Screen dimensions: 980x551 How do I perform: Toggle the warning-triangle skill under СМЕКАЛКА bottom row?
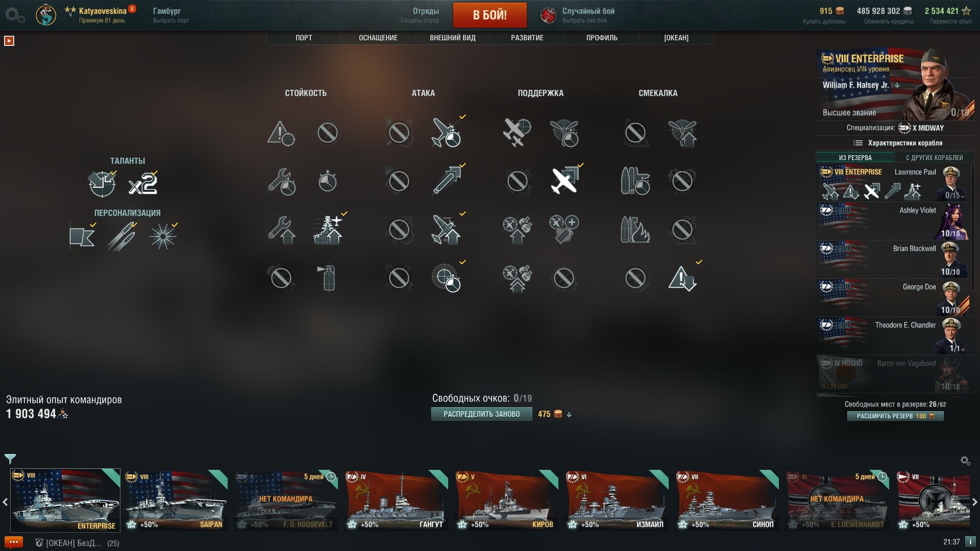(x=682, y=279)
